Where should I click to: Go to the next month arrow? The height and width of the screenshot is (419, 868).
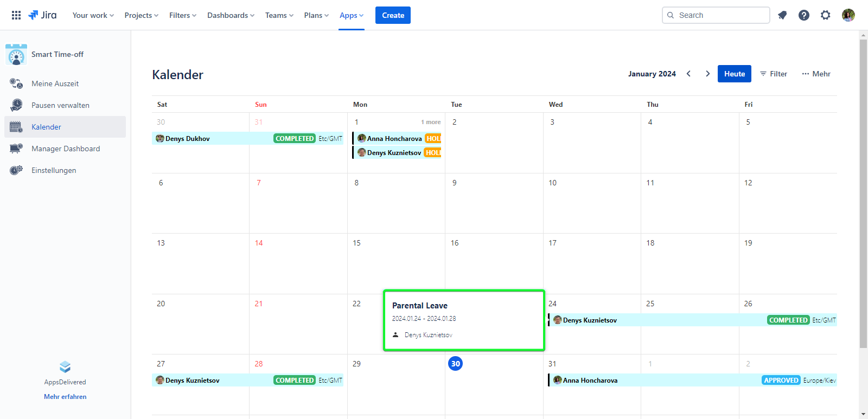(707, 74)
